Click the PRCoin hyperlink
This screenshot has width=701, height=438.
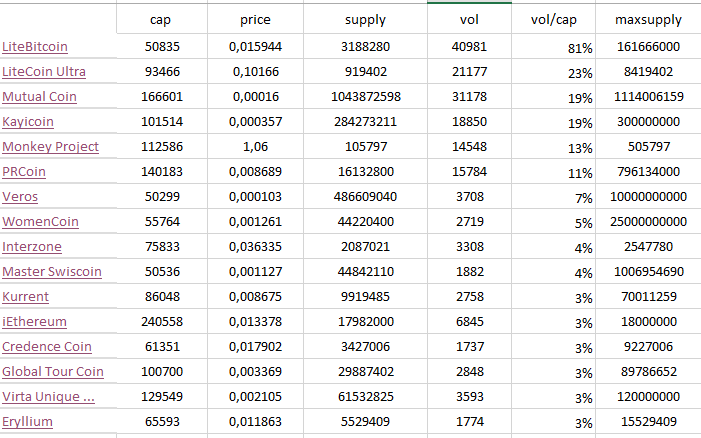point(24,172)
